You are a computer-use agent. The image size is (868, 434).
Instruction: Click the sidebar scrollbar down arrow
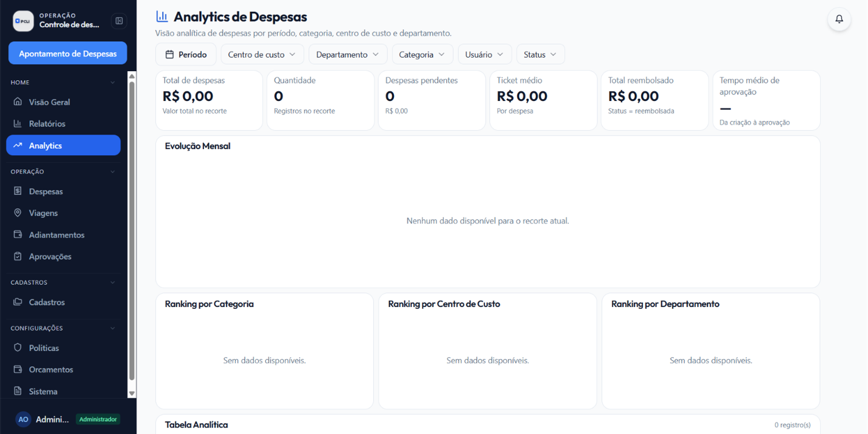tap(131, 393)
